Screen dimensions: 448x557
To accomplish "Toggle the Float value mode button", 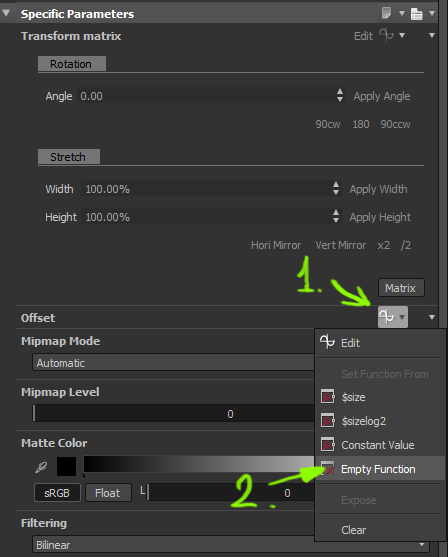I will (x=108, y=493).
